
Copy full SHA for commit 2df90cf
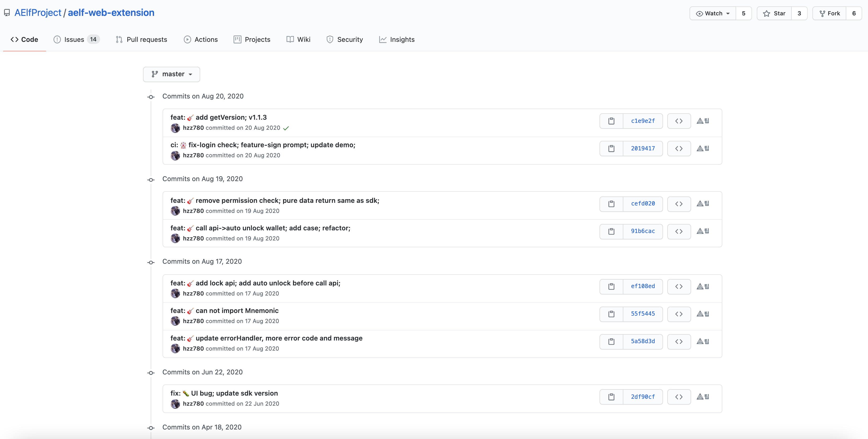pyautogui.click(x=611, y=397)
